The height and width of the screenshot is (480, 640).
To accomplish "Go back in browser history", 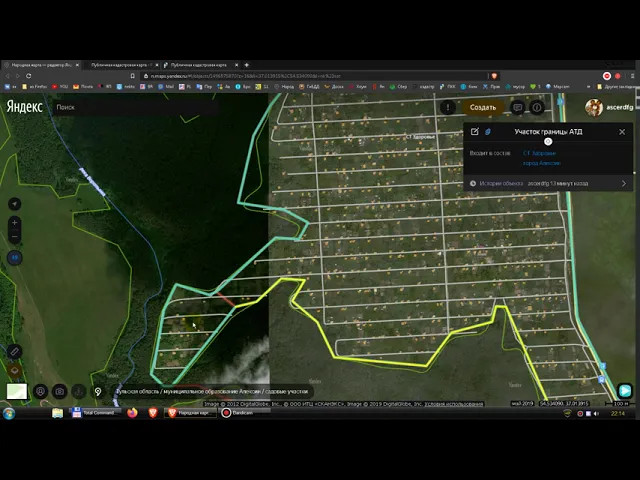I will 7,76.
